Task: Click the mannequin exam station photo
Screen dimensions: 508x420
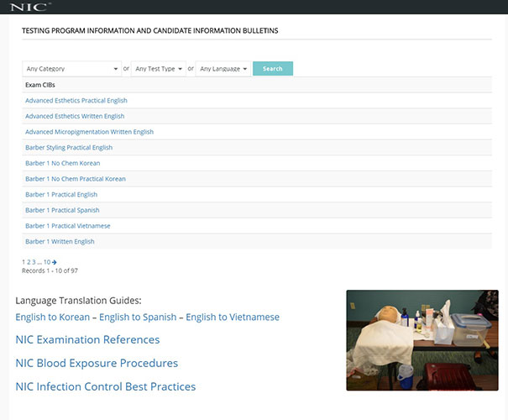Action: [x=422, y=340]
